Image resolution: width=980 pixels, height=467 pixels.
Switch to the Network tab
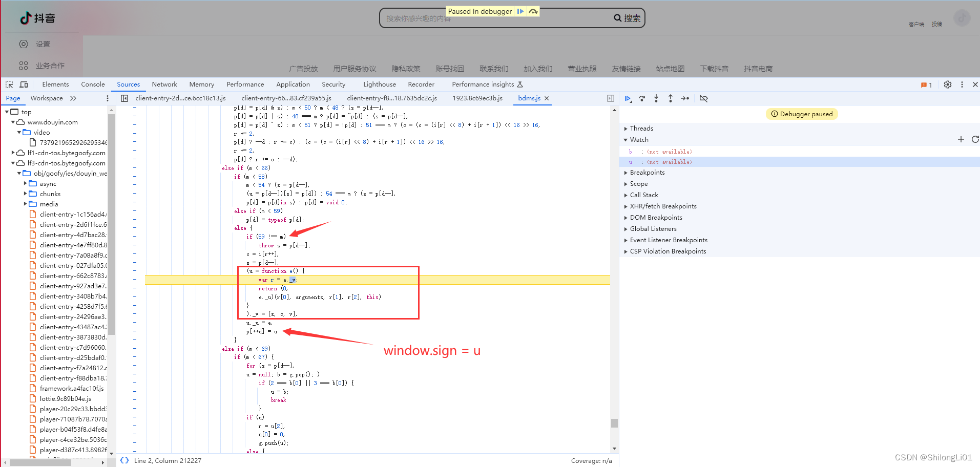click(164, 84)
